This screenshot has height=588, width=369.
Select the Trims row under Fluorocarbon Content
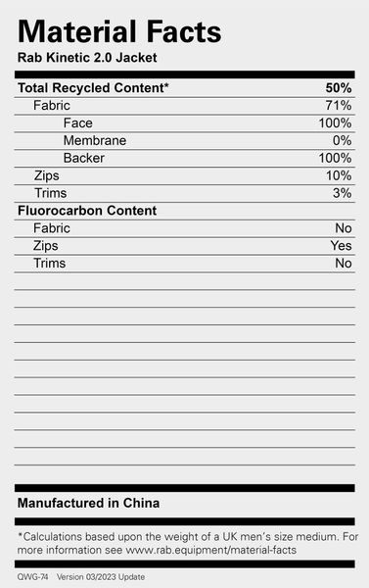tap(185, 264)
